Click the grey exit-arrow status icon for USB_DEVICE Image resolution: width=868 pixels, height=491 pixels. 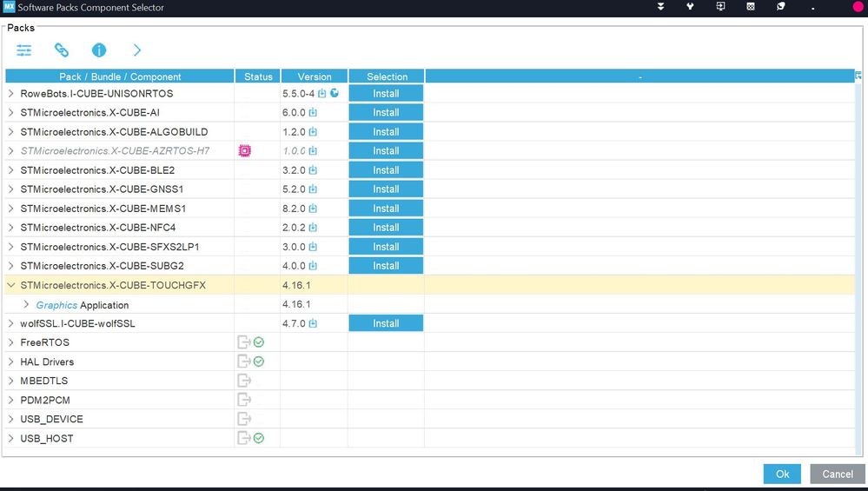click(x=244, y=419)
